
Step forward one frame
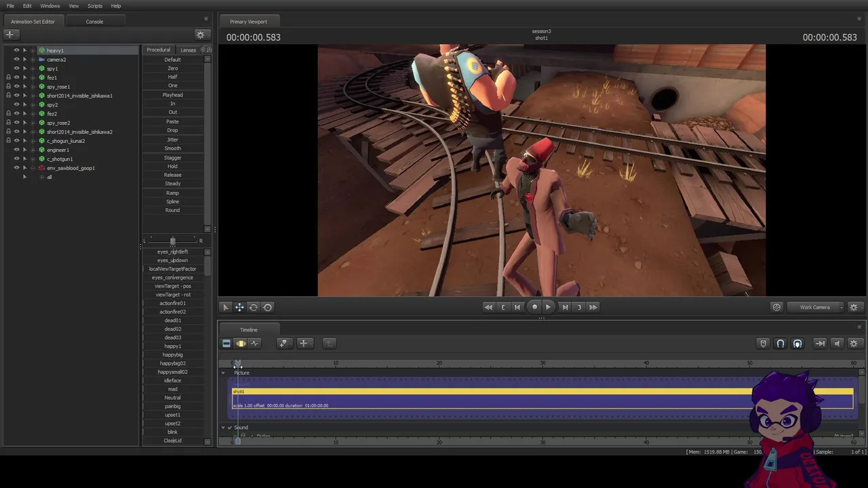564,307
